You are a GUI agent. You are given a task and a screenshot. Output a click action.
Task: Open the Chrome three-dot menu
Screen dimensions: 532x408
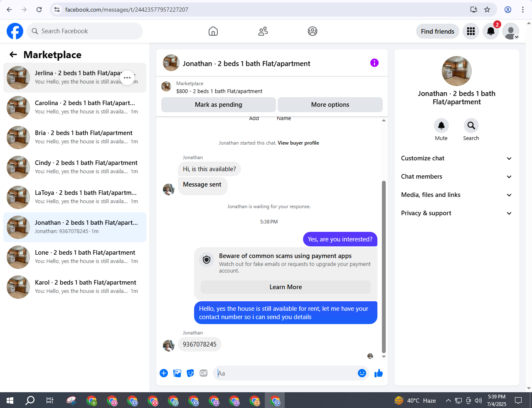[x=523, y=10]
